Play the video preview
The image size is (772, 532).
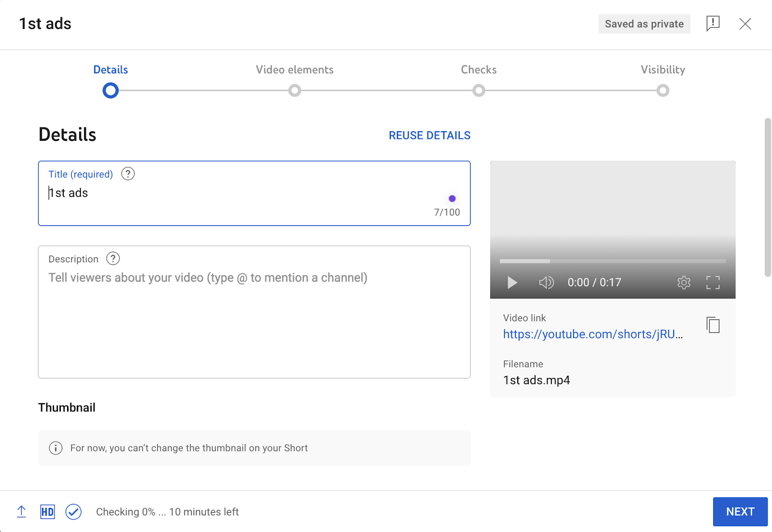click(x=512, y=282)
